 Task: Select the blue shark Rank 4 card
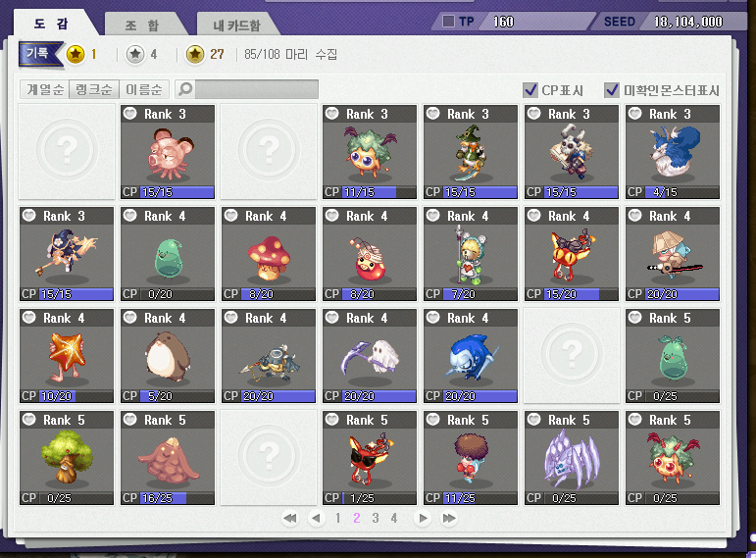tap(470, 356)
